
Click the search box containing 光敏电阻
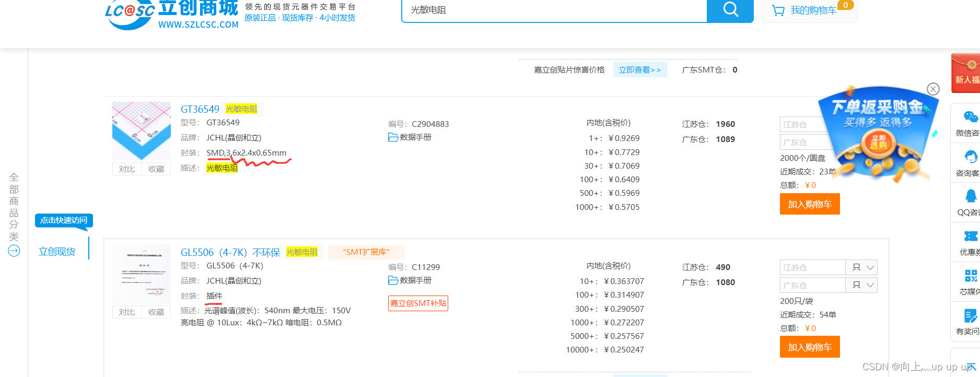tap(554, 10)
